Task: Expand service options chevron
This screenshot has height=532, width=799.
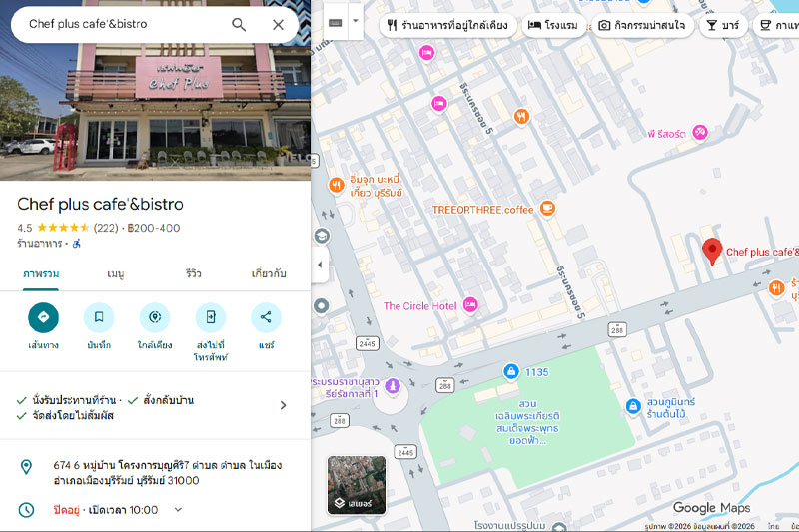Action: tap(283, 405)
